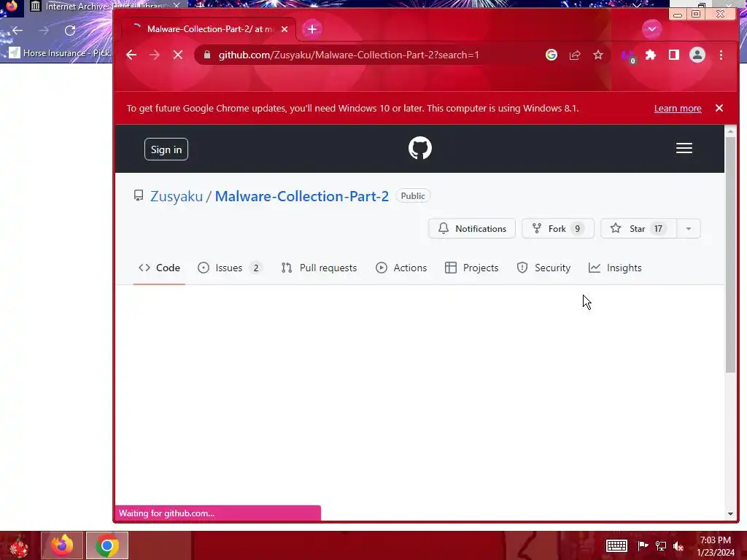Screen dimensions: 747x560
Task: Open the Zusyaku owner link
Action: point(177,196)
